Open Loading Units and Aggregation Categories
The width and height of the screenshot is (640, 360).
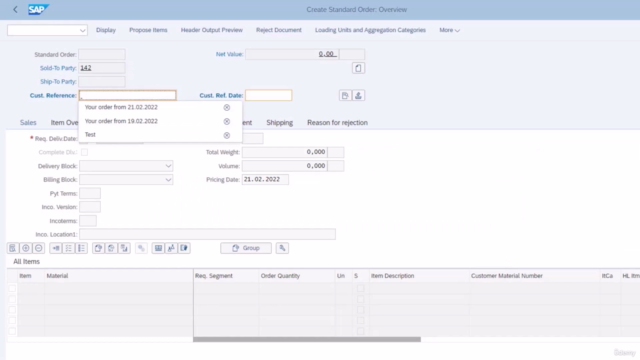coord(370,30)
